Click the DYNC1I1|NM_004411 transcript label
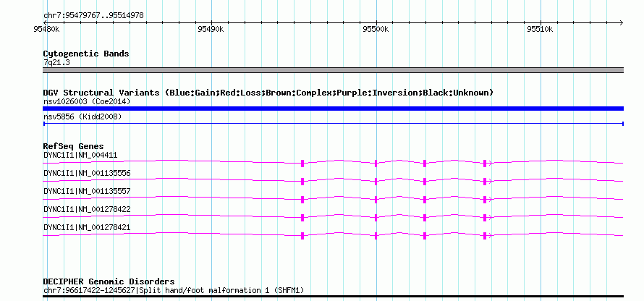The width and height of the screenshot is (644, 301). (x=80, y=156)
